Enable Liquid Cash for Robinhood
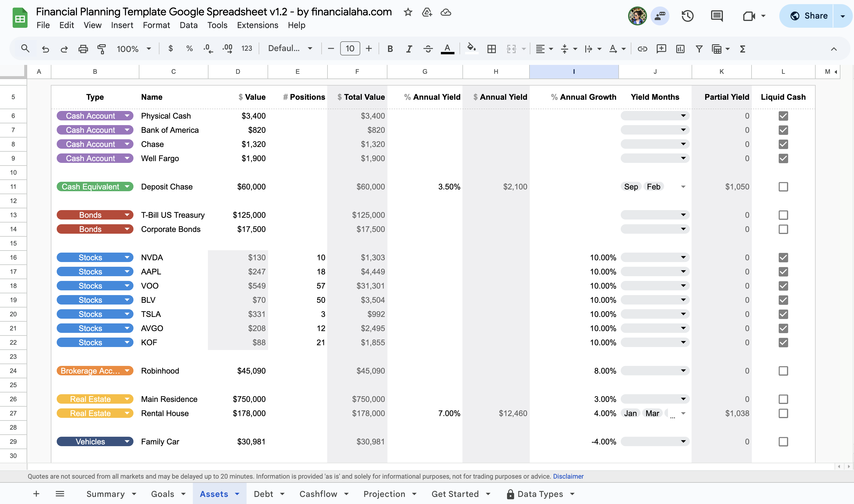This screenshot has height=504, width=854. (x=783, y=371)
